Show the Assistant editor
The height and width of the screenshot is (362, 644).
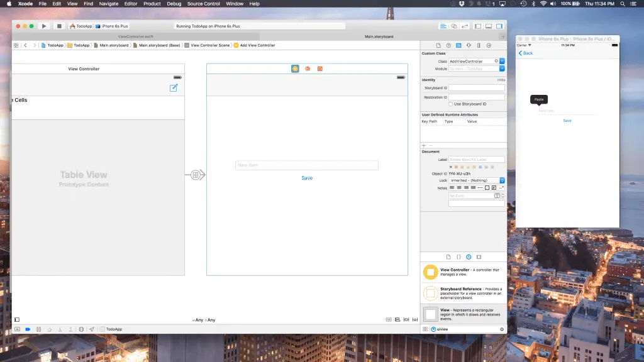coord(454,26)
